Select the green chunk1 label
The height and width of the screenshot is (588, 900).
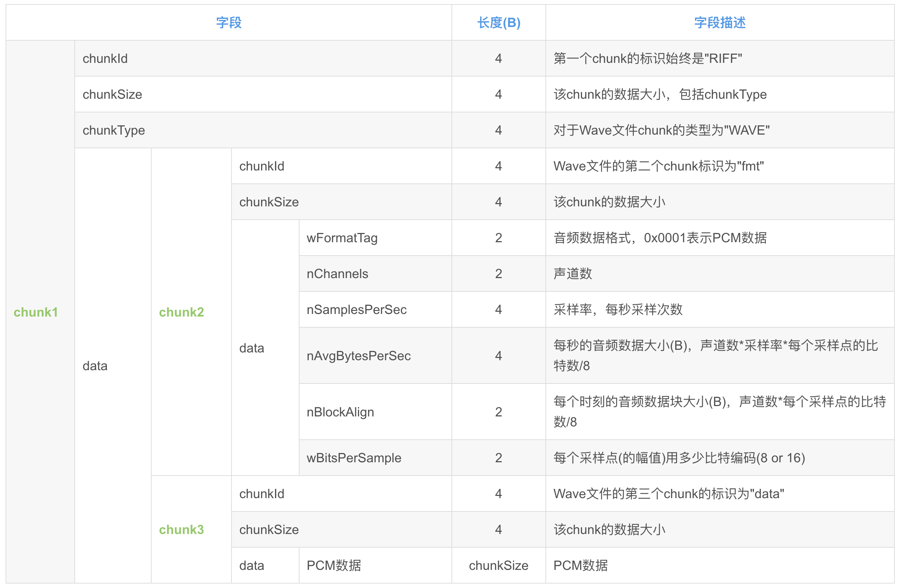tap(35, 312)
